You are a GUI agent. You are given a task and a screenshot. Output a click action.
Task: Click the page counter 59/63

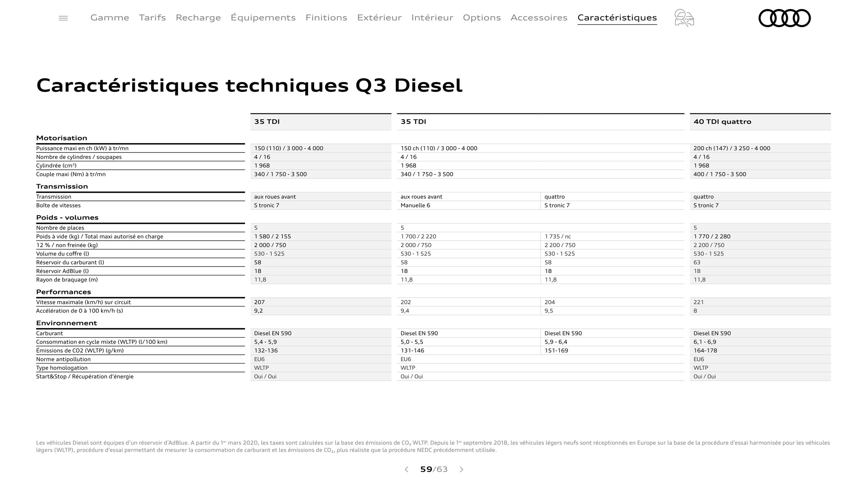(434, 469)
